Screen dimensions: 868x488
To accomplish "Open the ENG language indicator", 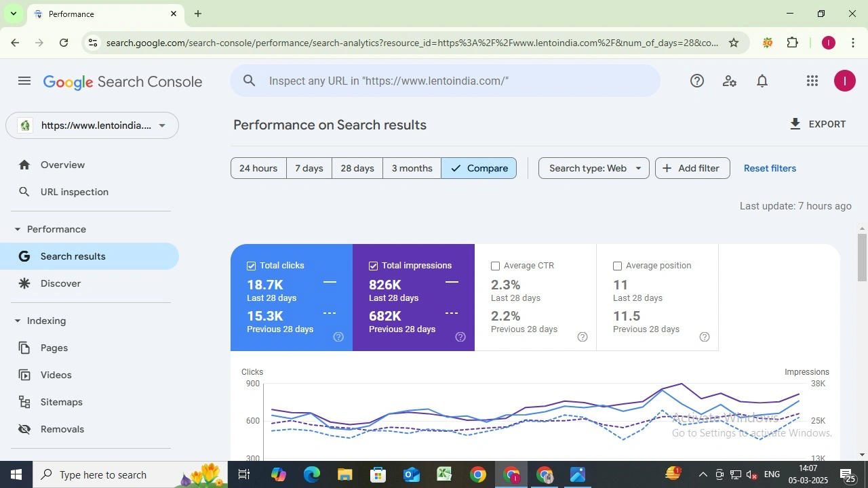I will pyautogui.click(x=772, y=474).
